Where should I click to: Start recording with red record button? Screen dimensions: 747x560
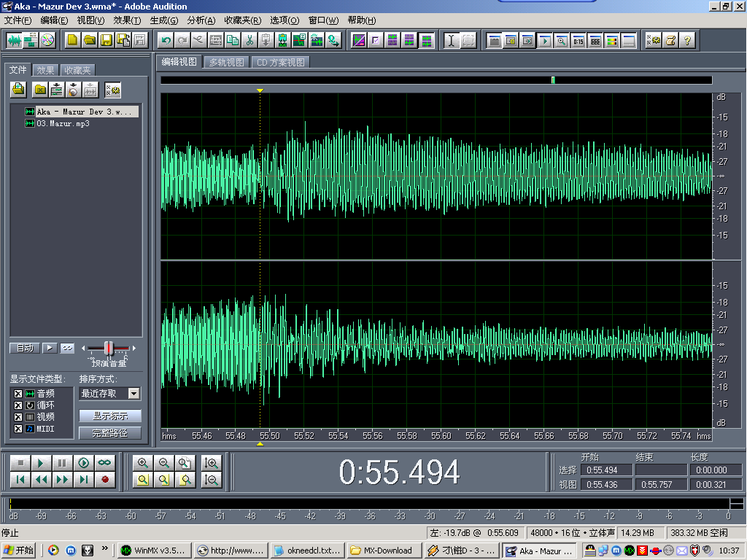coord(105,480)
